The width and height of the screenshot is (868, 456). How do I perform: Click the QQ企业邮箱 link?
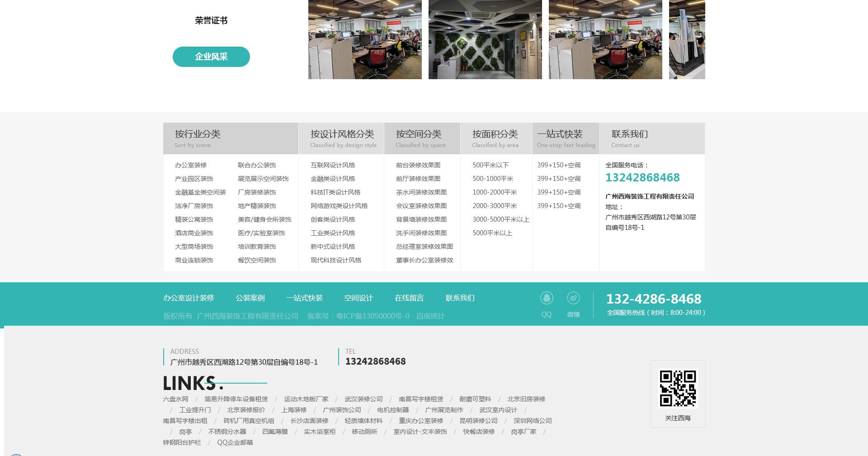[x=235, y=443]
